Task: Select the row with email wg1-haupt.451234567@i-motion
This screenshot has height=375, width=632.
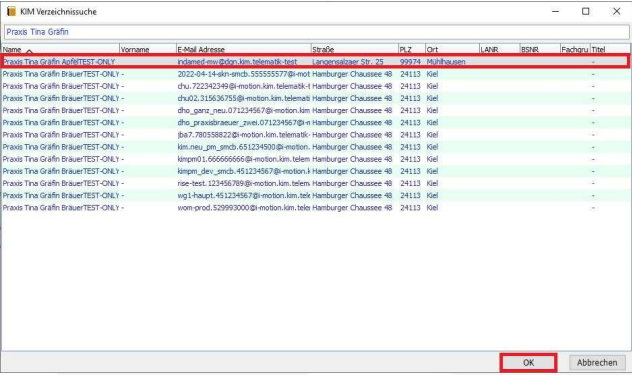Action: click(316, 195)
